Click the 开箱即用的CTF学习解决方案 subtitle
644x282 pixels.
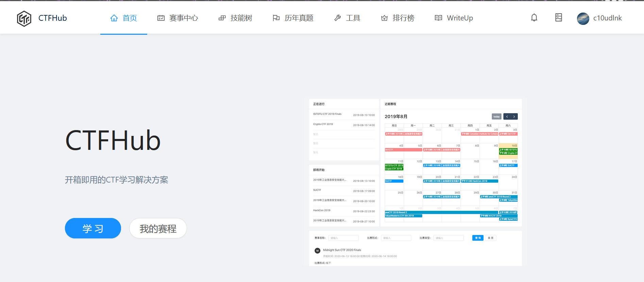[x=117, y=180]
